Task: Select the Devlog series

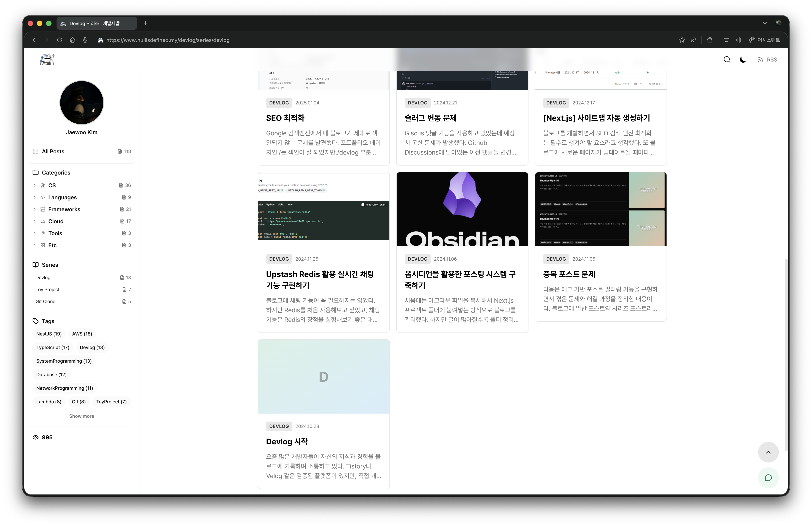Action: [82, 278]
